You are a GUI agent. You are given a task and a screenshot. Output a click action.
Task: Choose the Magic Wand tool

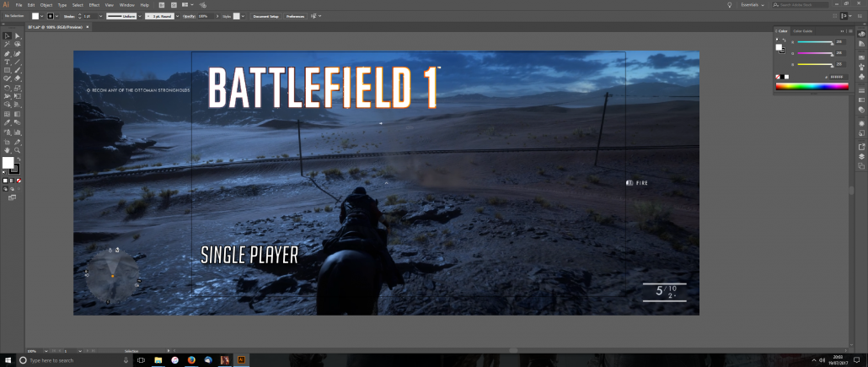coord(8,44)
